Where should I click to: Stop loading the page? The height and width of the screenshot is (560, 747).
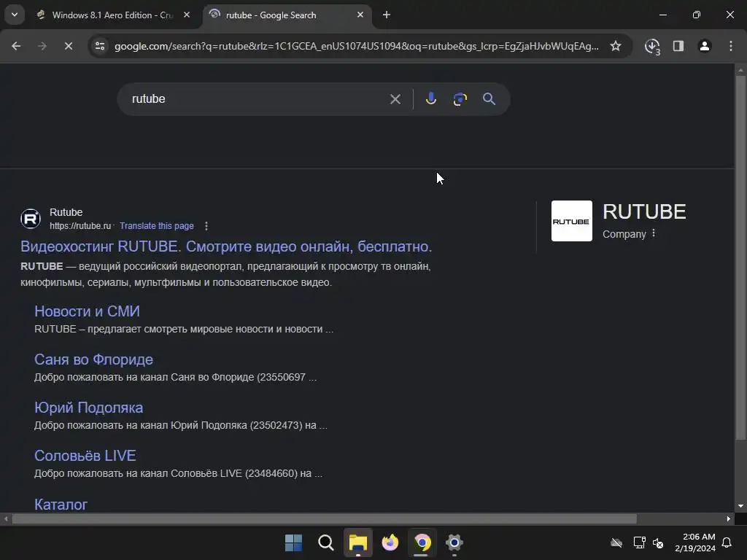(69, 46)
